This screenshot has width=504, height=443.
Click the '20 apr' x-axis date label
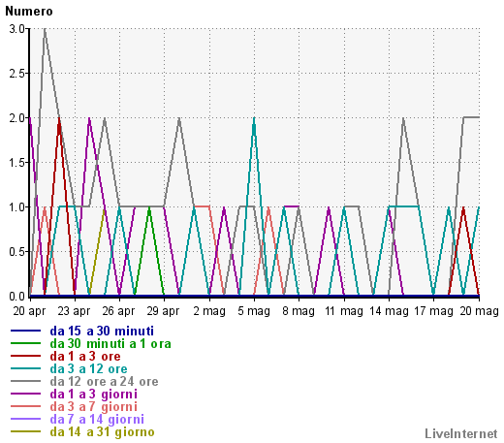[x=29, y=311]
